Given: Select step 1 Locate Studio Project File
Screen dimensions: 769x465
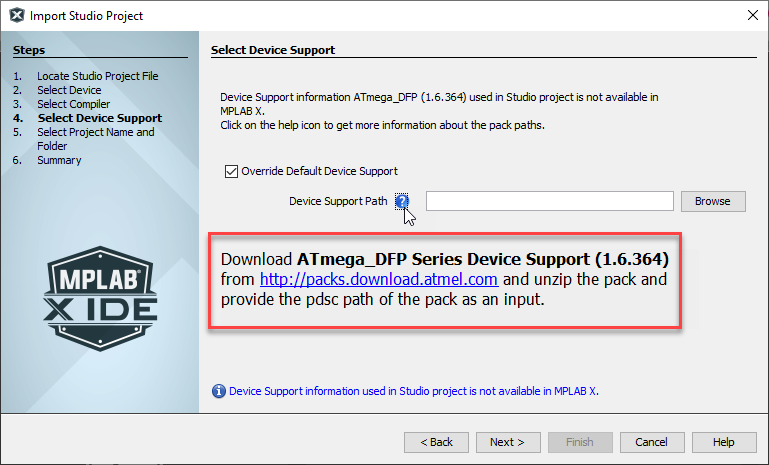Looking at the screenshot, I should pos(97,76).
